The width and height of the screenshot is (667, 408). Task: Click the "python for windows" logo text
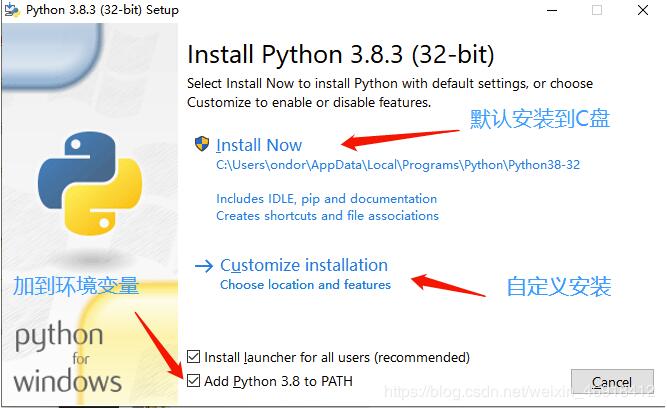pyautogui.click(x=67, y=357)
